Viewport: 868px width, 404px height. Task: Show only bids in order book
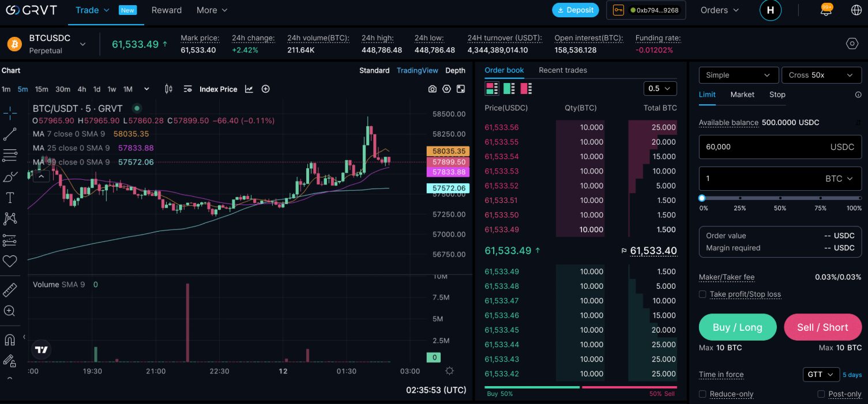coord(509,89)
